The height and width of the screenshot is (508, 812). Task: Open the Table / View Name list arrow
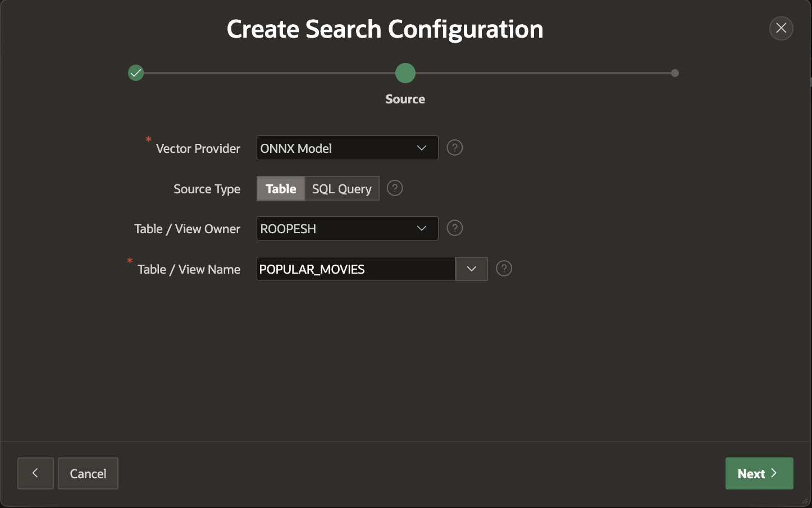click(471, 269)
